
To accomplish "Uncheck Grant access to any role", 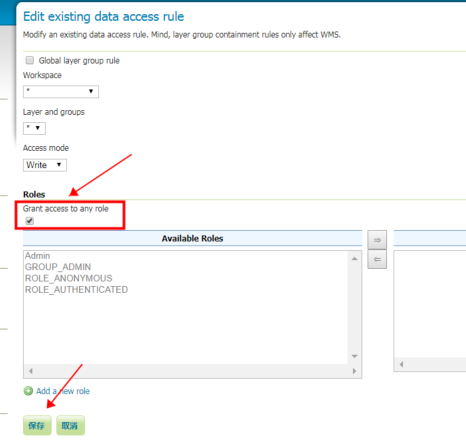I will tap(30, 221).
